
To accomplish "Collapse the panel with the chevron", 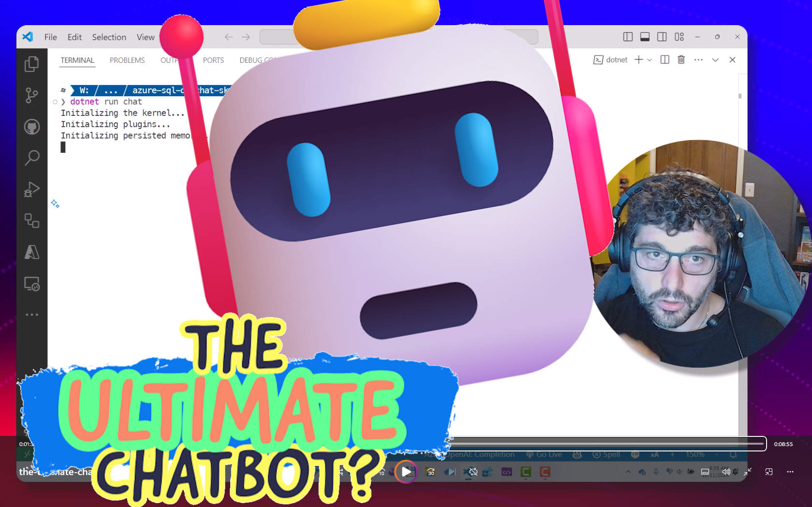I will (x=715, y=60).
